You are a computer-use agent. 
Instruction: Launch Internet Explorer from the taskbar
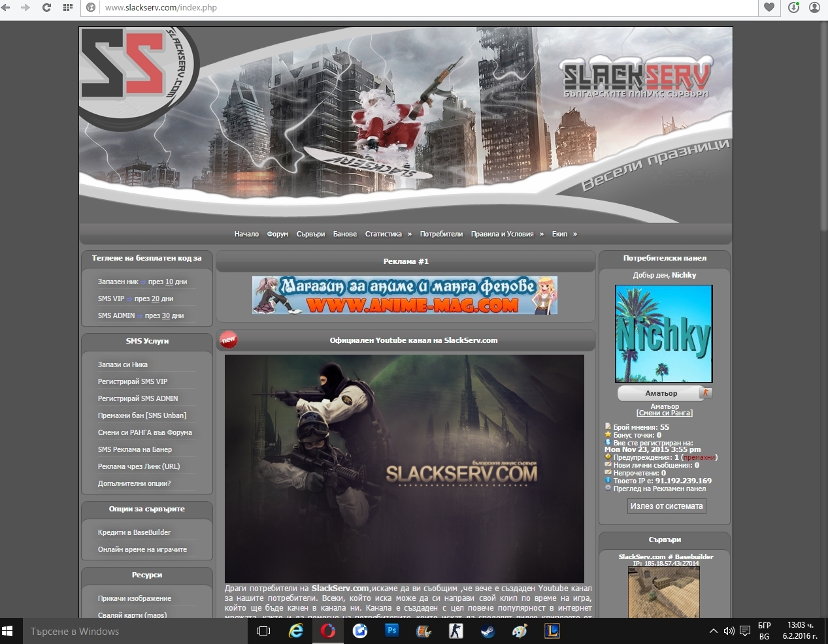296,631
